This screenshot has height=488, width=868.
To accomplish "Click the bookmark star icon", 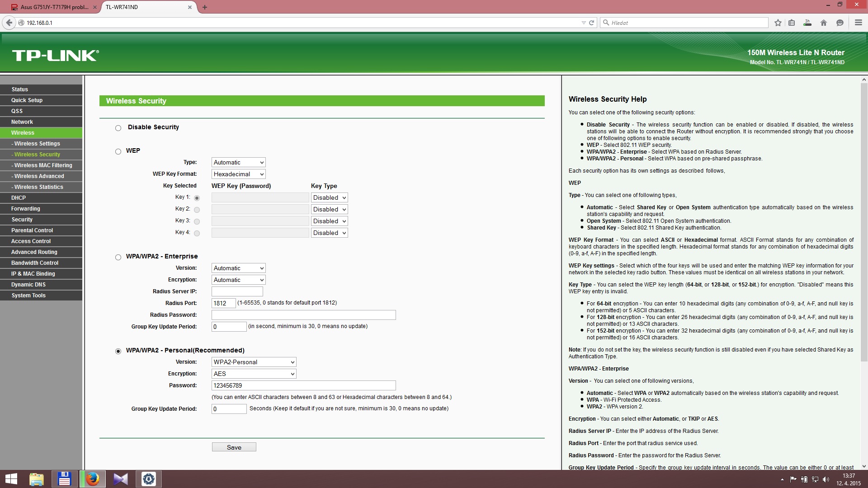I will (778, 23).
